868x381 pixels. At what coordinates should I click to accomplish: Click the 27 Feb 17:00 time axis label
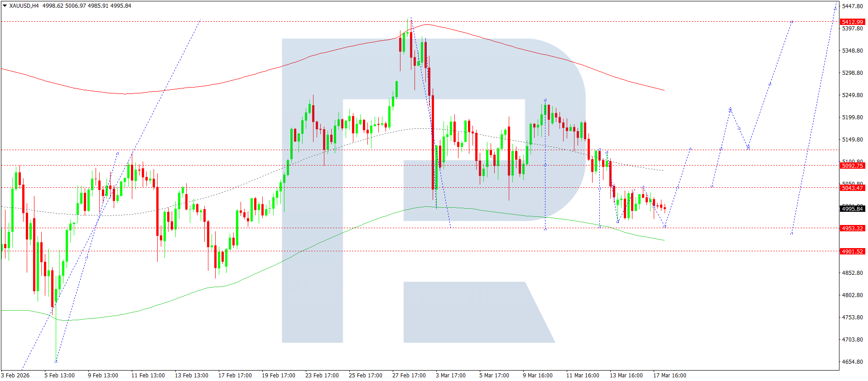point(409,375)
